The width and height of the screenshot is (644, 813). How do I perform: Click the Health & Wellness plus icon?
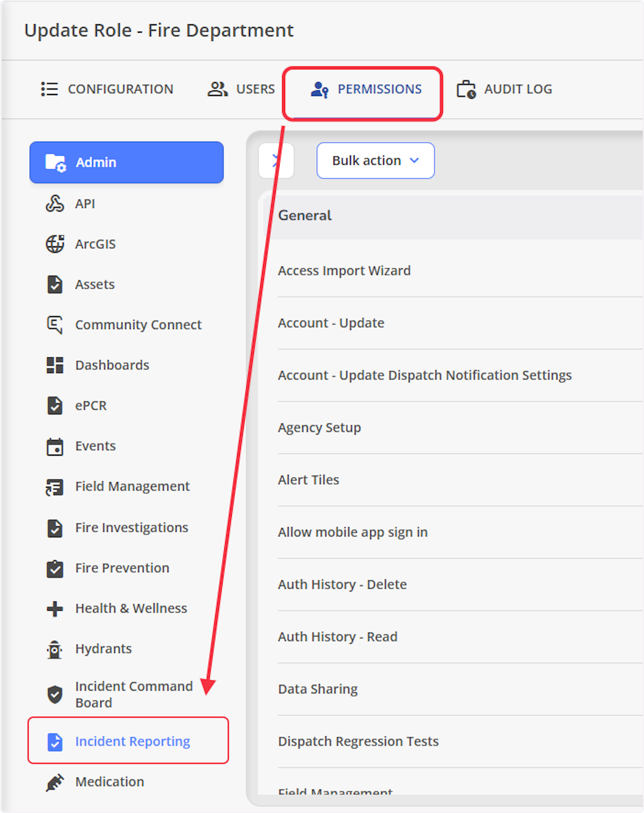(x=55, y=609)
